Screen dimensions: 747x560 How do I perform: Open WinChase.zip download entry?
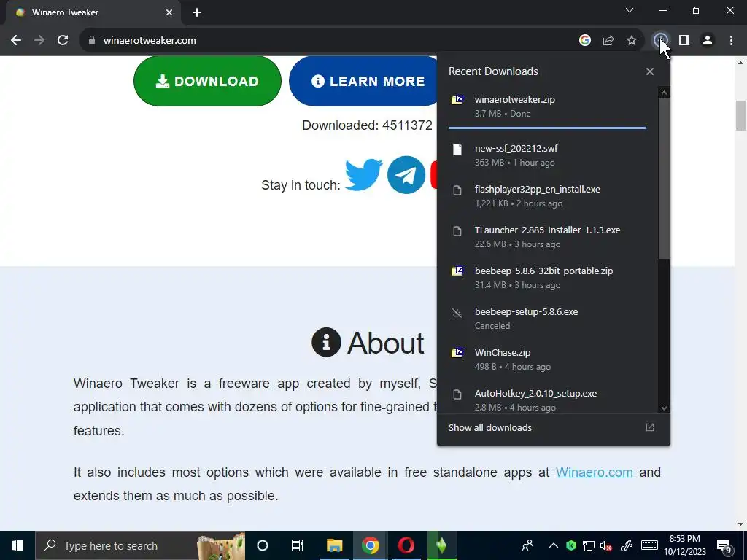[x=547, y=359]
